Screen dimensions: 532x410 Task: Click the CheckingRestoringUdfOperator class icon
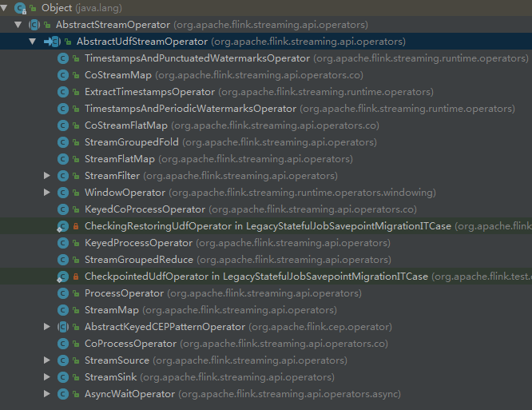(x=63, y=226)
